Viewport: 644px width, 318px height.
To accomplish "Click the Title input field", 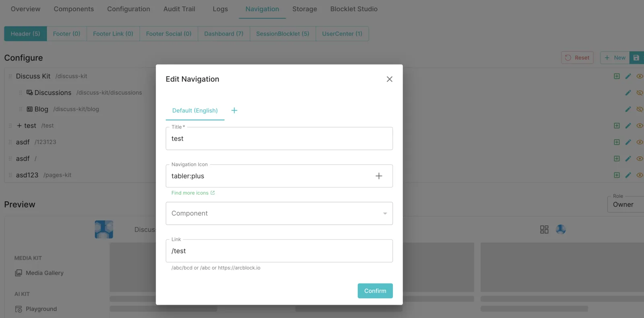I will 279,139.
